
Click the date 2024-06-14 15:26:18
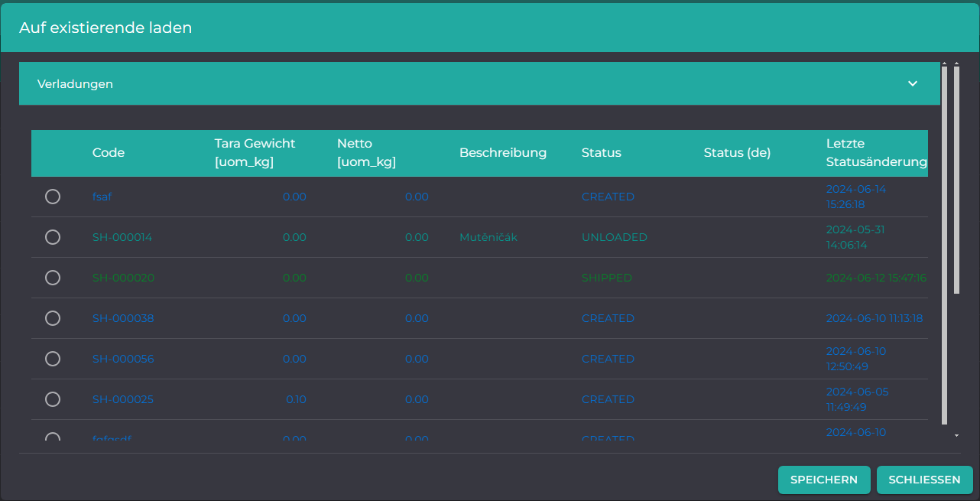(856, 197)
